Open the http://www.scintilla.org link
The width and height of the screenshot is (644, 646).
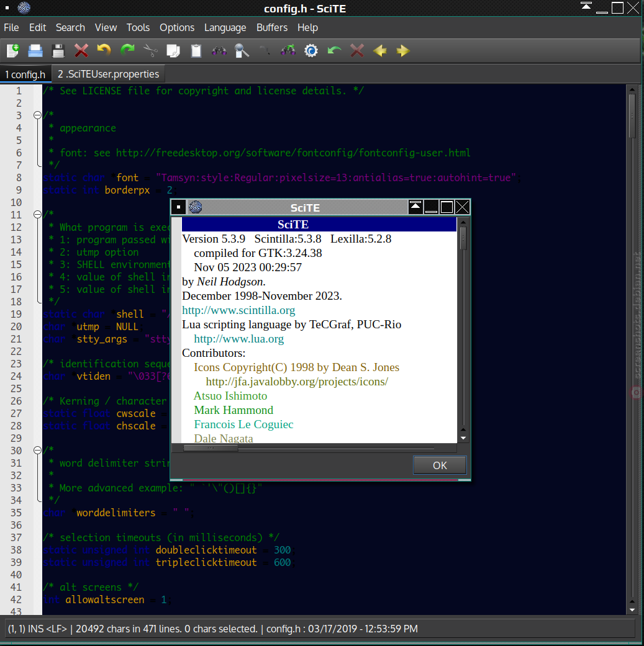[238, 310]
